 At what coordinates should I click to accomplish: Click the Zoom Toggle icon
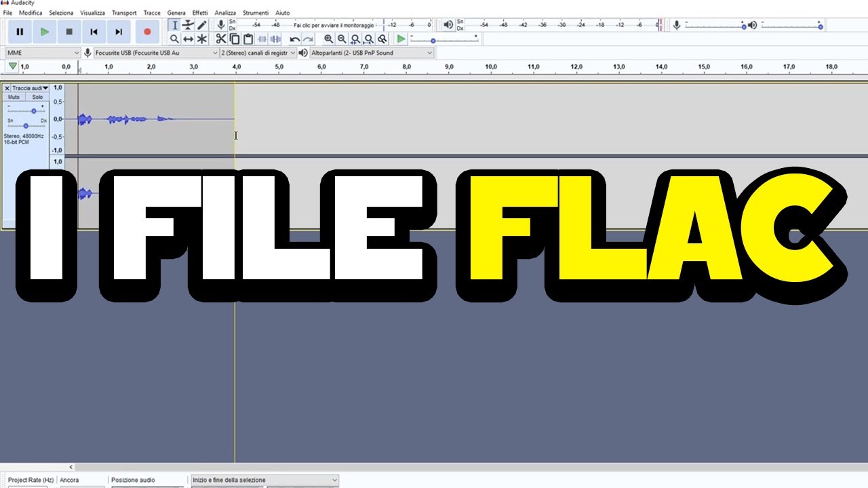382,39
